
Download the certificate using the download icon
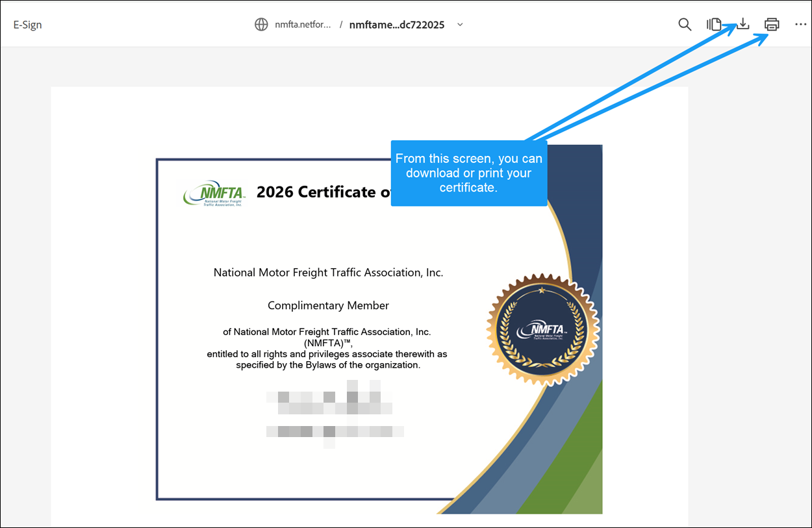[x=742, y=25]
